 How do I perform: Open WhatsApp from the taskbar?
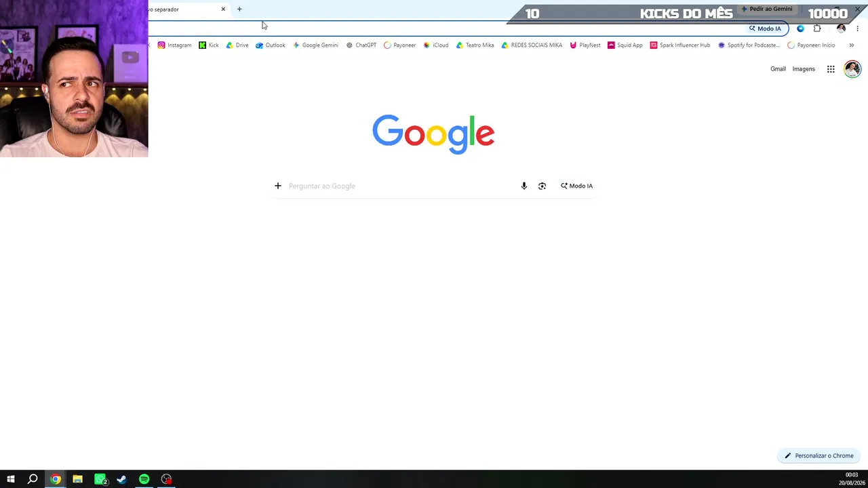click(100, 479)
